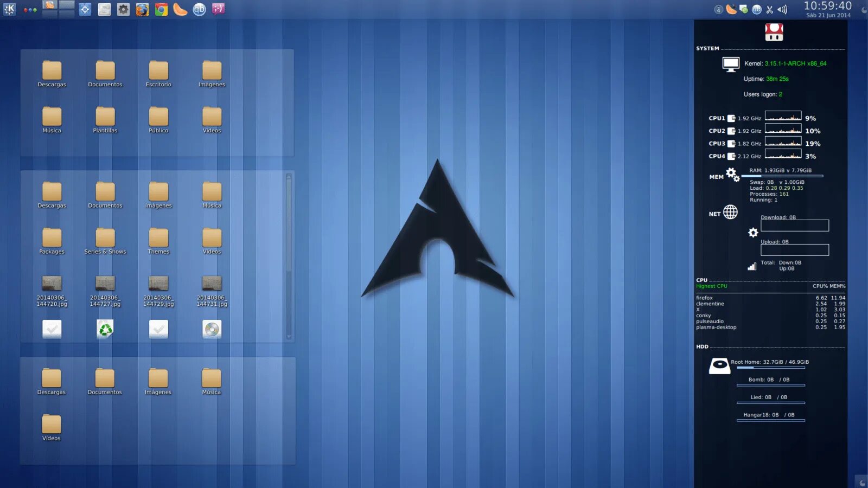
Task: Launch Clementine orange icon in the launcher panel
Action: click(180, 9)
